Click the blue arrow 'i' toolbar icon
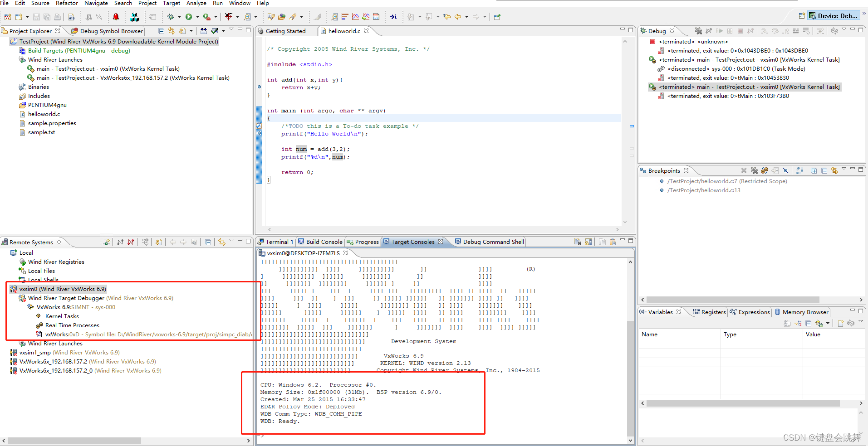Image resolution: width=868 pixels, height=446 pixels. 393,17
